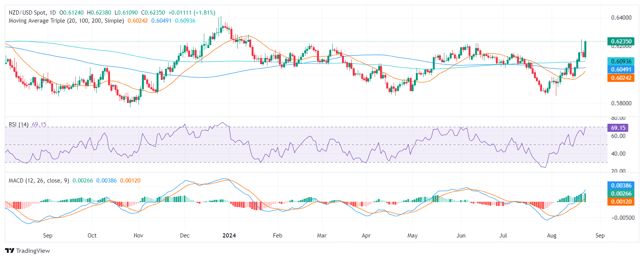Select the RSI (14) indicator label
This screenshot has height=259, width=644.
18,125
